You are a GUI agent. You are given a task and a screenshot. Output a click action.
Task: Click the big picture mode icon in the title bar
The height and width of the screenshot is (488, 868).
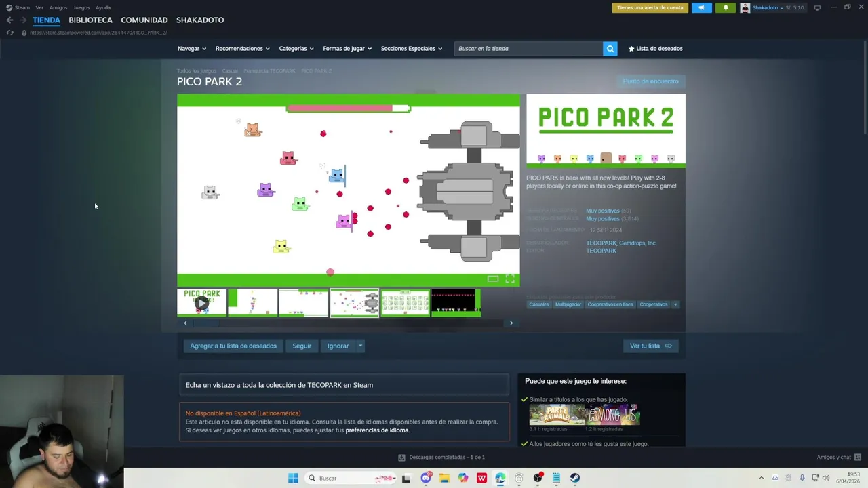817,8
